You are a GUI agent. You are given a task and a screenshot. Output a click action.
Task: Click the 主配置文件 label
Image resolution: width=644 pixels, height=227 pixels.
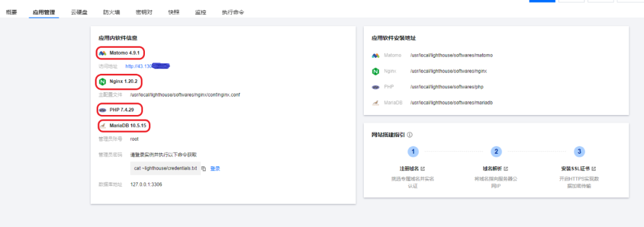point(110,95)
